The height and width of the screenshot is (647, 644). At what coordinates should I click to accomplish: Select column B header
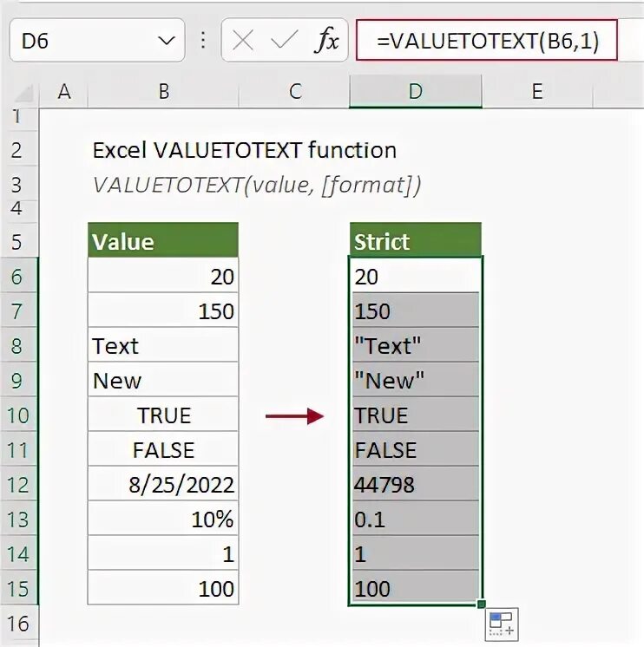163,92
